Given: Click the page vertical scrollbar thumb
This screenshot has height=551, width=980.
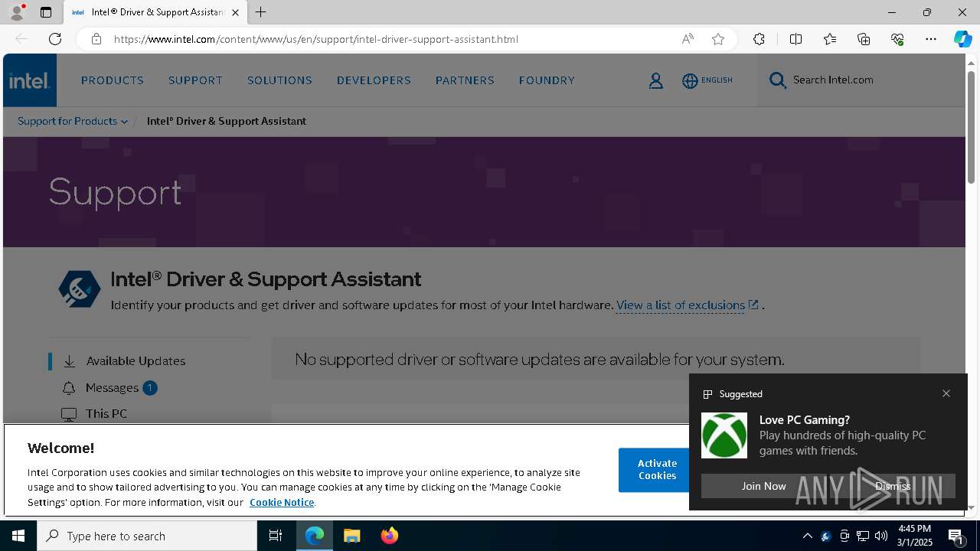Looking at the screenshot, I should pos(971,127).
